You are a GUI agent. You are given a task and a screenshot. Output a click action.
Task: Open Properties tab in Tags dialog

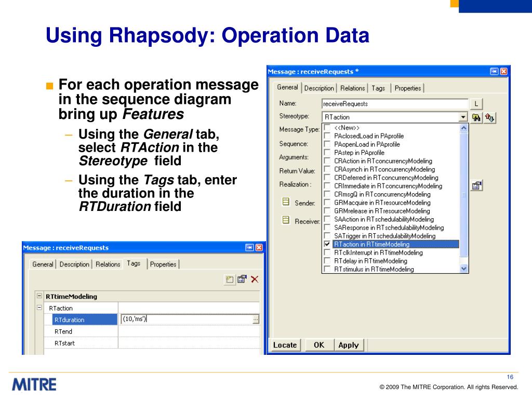click(x=163, y=264)
